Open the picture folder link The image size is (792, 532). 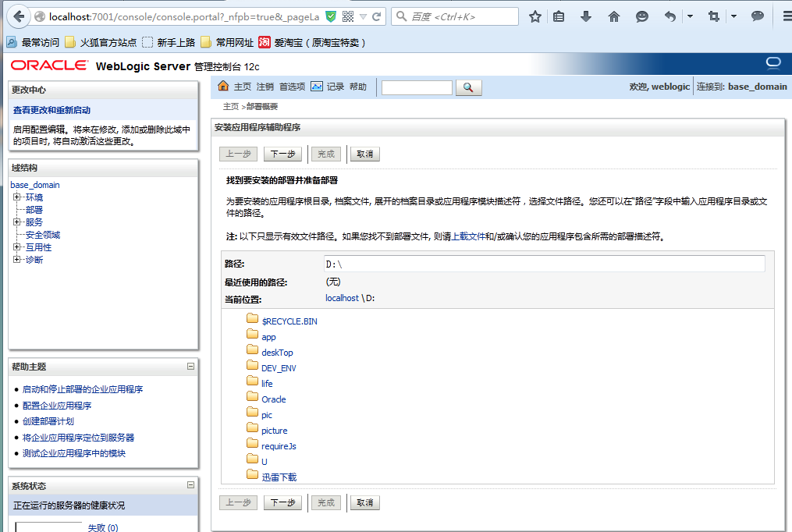[x=274, y=431]
